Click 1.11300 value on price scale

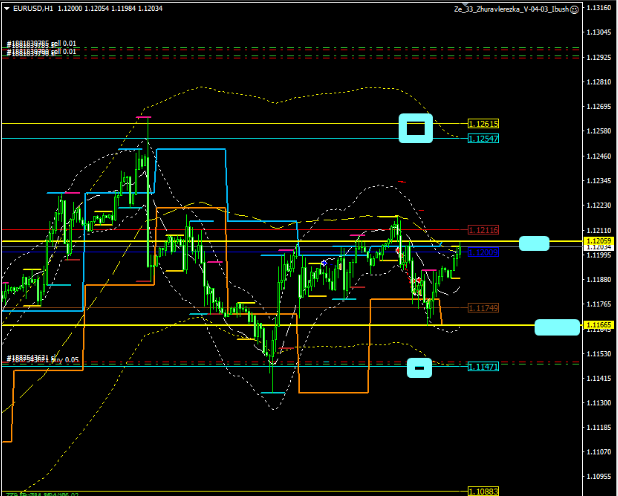coord(599,402)
